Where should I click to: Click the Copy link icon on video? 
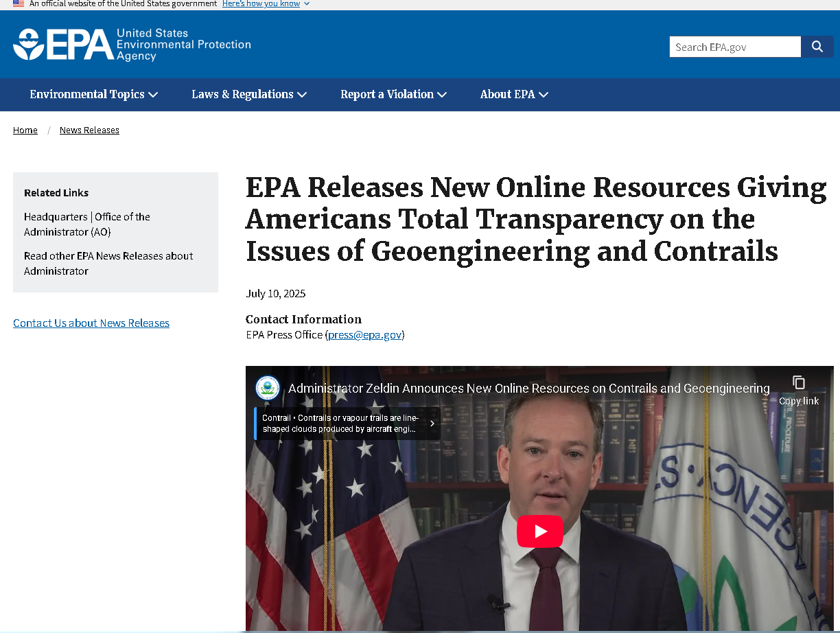[x=798, y=383]
